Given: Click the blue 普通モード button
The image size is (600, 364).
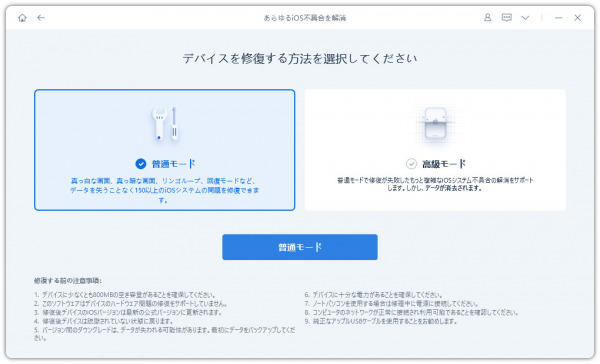Looking at the screenshot, I should pos(300,247).
